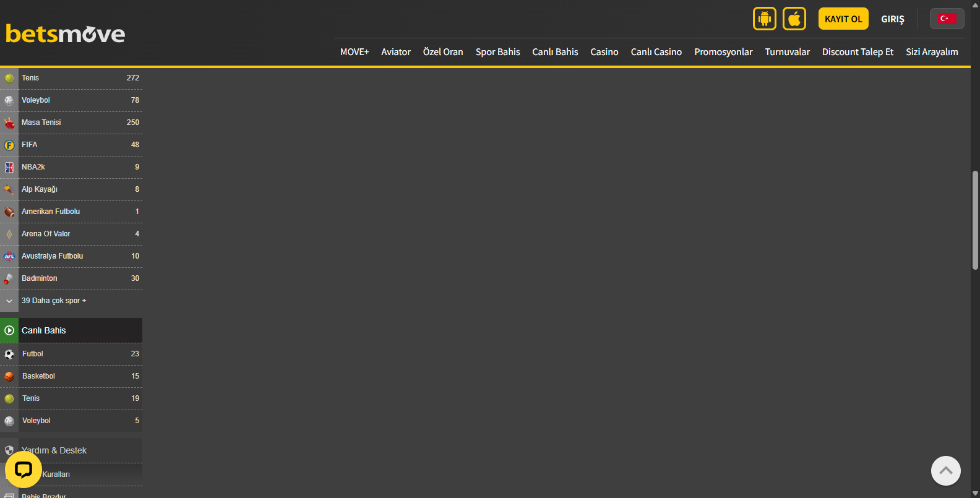
Task: Click the GİRİŞ login link
Action: (892, 19)
